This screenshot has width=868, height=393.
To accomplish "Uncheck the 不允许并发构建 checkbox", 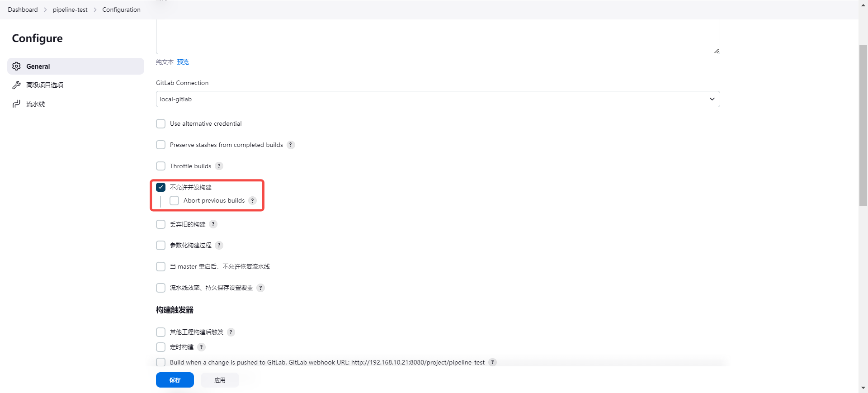I will click(x=160, y=187).
